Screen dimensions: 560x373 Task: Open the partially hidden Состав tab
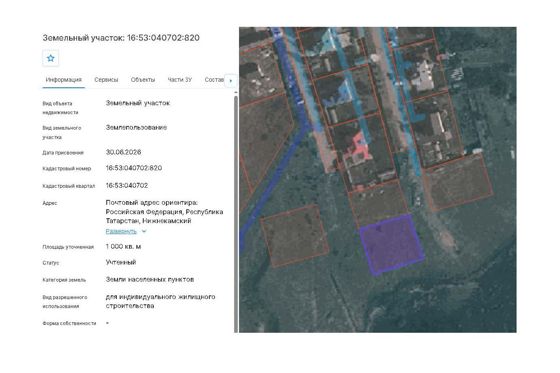[x=214, y=80]
